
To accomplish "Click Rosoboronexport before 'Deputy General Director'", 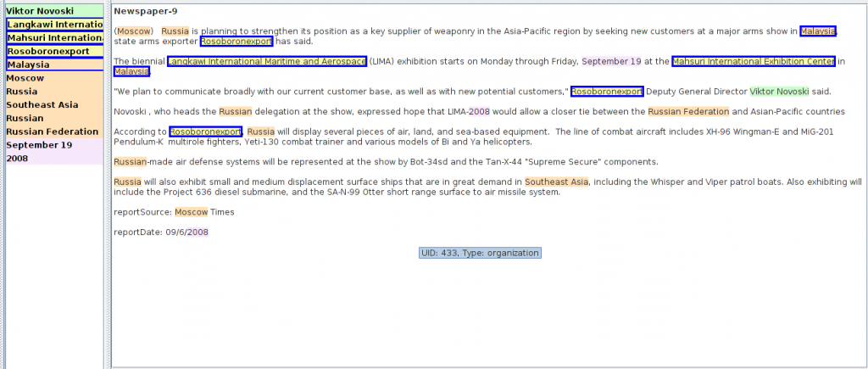I will click(x=607, y=92).
